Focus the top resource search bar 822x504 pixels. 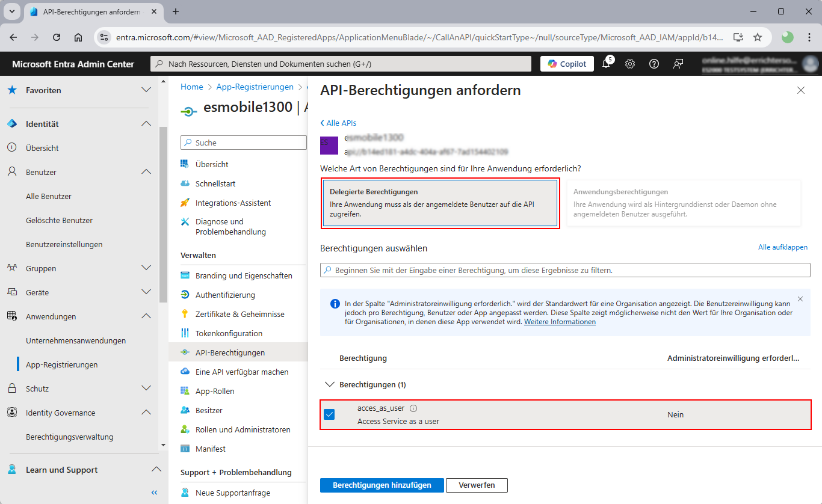point(341,64)
